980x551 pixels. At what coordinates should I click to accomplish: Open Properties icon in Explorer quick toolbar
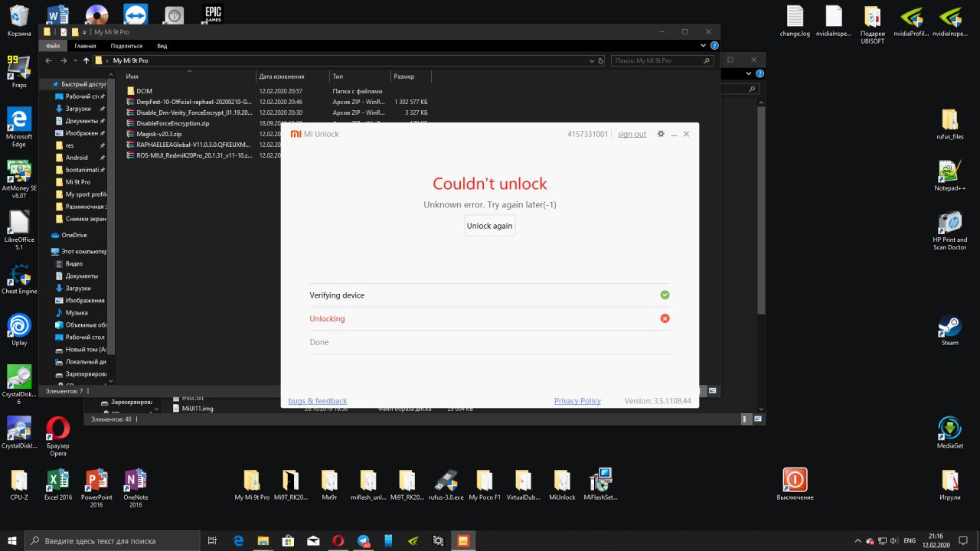pos(64,32)
